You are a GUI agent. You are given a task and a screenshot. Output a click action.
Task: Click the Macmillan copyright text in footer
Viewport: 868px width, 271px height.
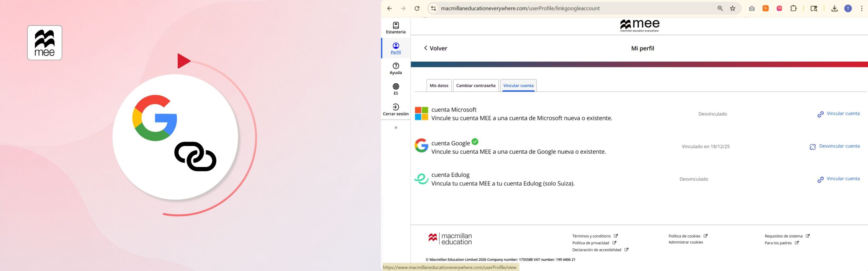500,260
